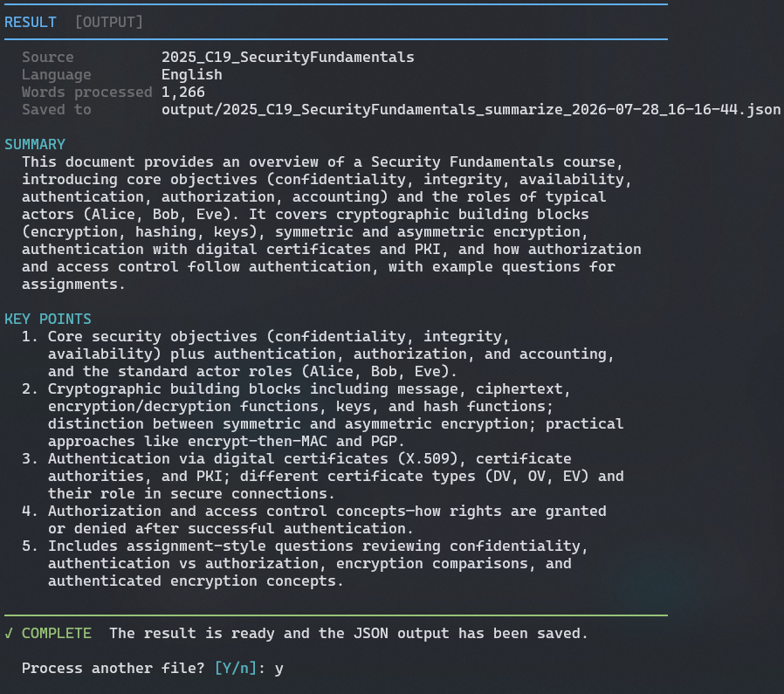
Task: Click the Words processed value 1,266
Action: click(183, 93)
